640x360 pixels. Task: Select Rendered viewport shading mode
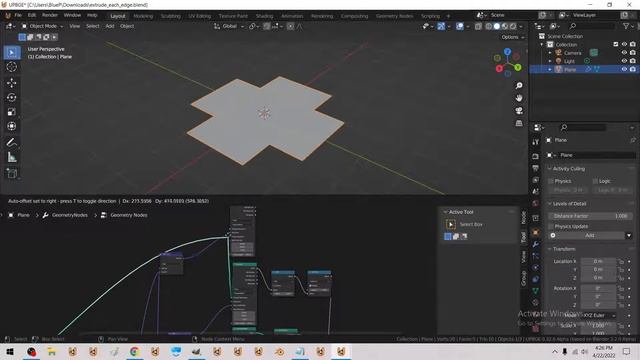513,26
